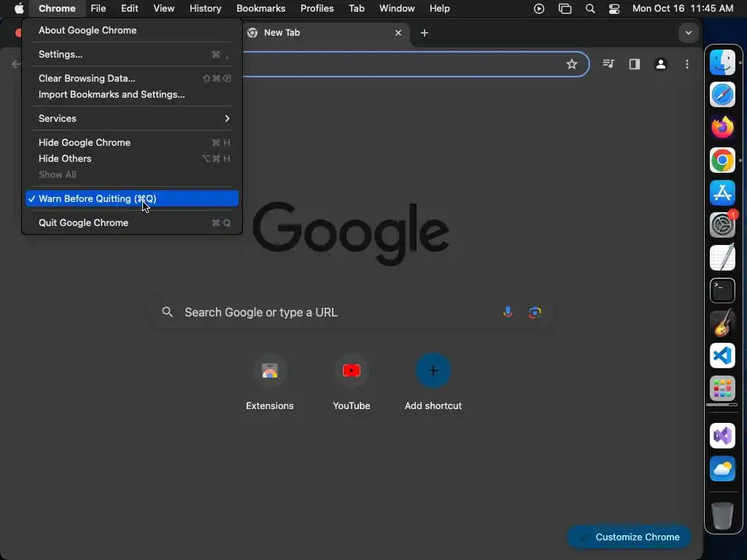Click the Google search box

[x=352, y=312]
